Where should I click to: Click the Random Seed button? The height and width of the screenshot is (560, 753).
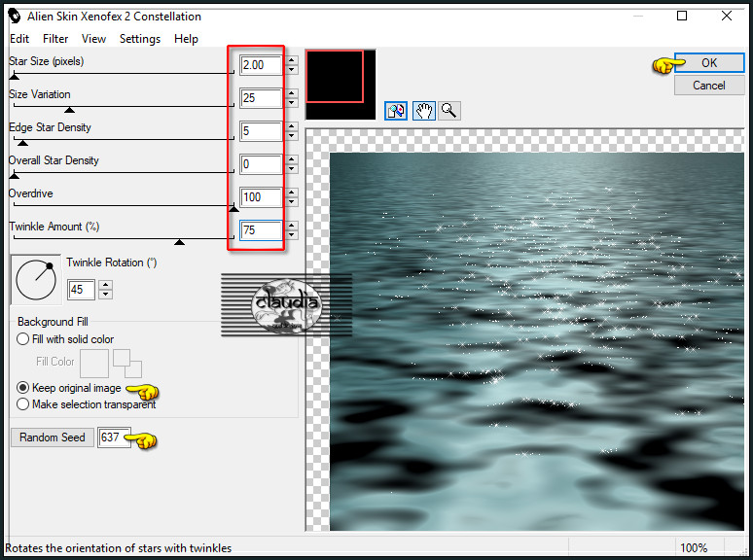coord(53,437)
